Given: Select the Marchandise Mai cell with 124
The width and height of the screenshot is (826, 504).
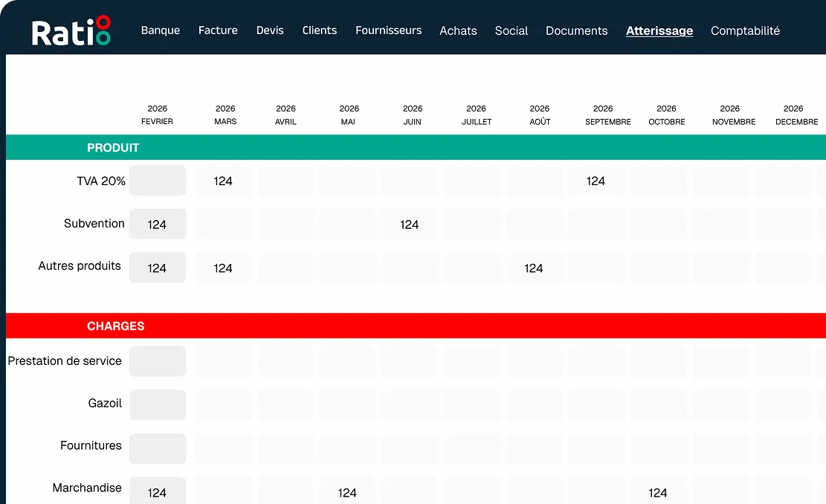Looking at the screenshot, I should 348,491.
